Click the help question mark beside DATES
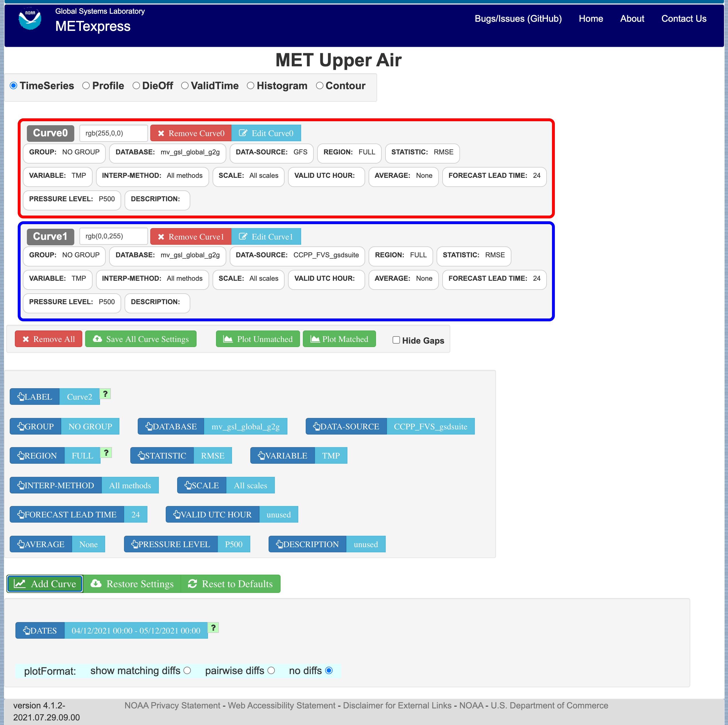This screenshot has height=725, width=728. click(x=213, y=628)
